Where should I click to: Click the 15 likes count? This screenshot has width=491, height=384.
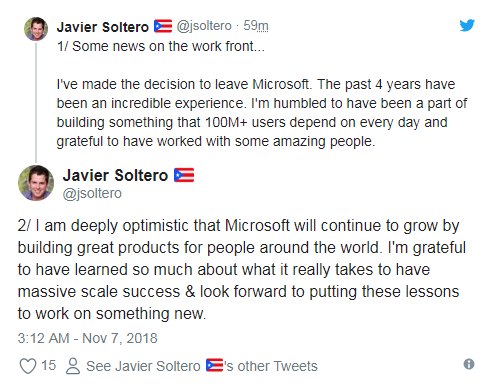(48, 365)
